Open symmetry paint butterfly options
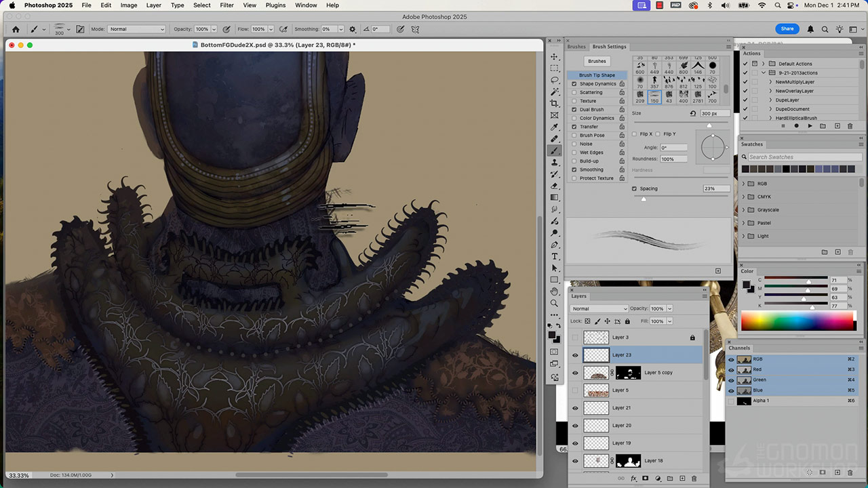 coord(415,29)
